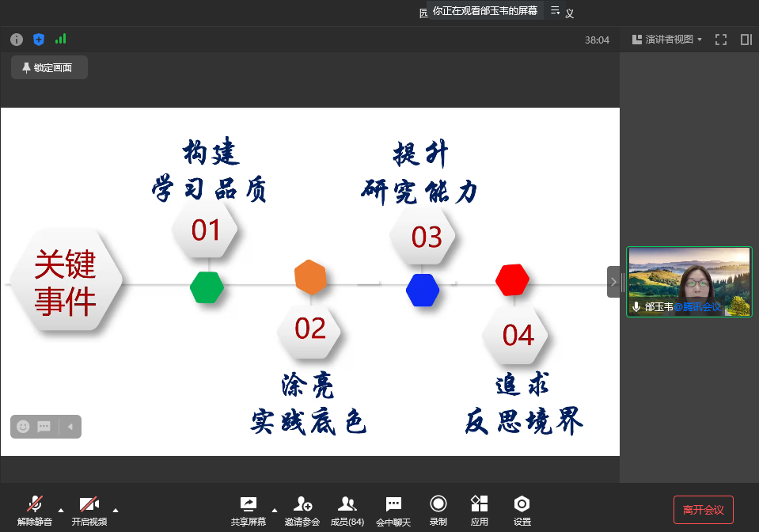Open 成员(84) members list
This screenshot has width=759, height=532.
[347, 510]
